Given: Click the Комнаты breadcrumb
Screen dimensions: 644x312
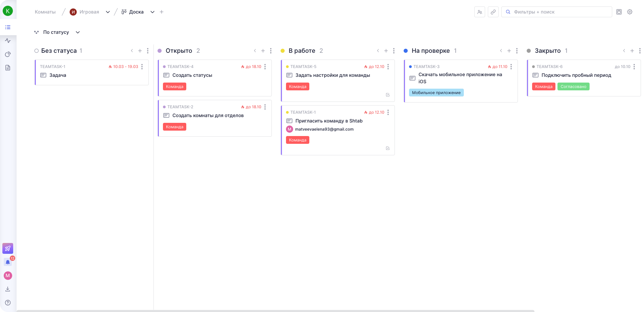Looking at the screenshot, I should pos(45,12).
